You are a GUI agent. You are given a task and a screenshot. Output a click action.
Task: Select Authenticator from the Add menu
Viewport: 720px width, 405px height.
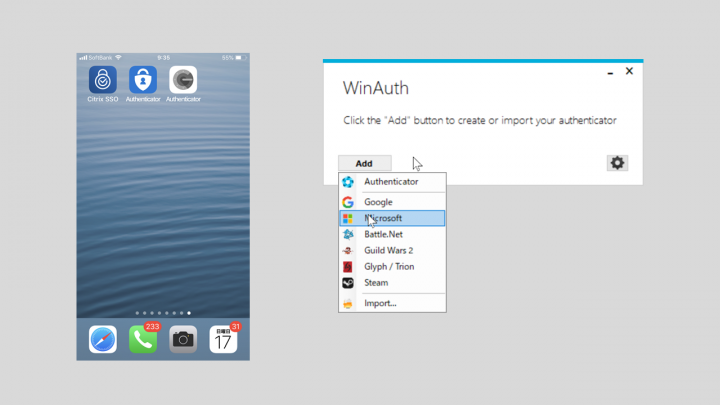point(391,182)
